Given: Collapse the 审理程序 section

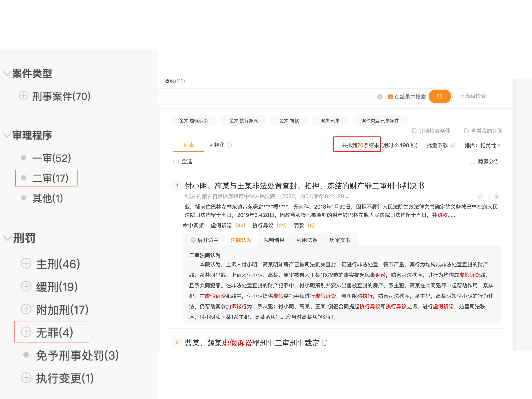Looking at the screenshot, I should (7, 135).
